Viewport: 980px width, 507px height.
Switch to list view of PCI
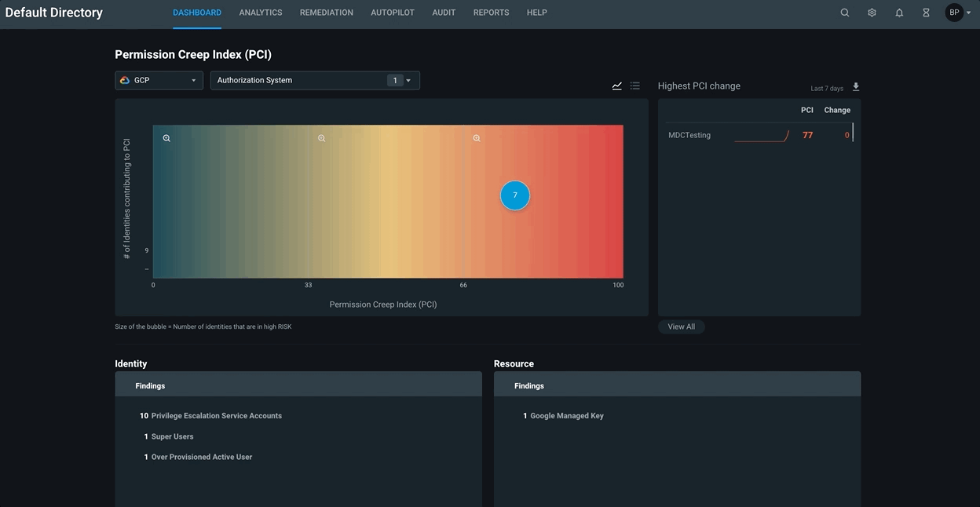(635, 86)
